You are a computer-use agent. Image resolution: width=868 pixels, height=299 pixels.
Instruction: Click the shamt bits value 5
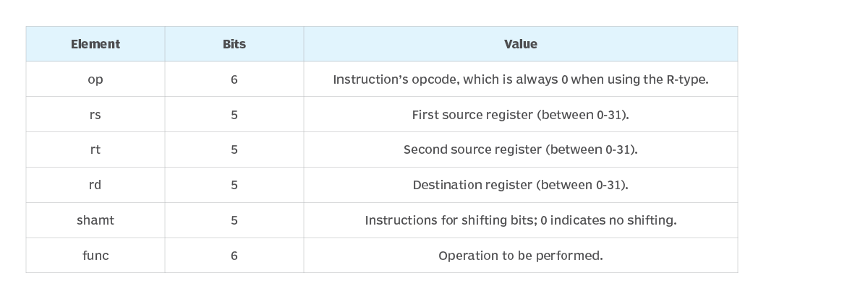pos(234,220)
